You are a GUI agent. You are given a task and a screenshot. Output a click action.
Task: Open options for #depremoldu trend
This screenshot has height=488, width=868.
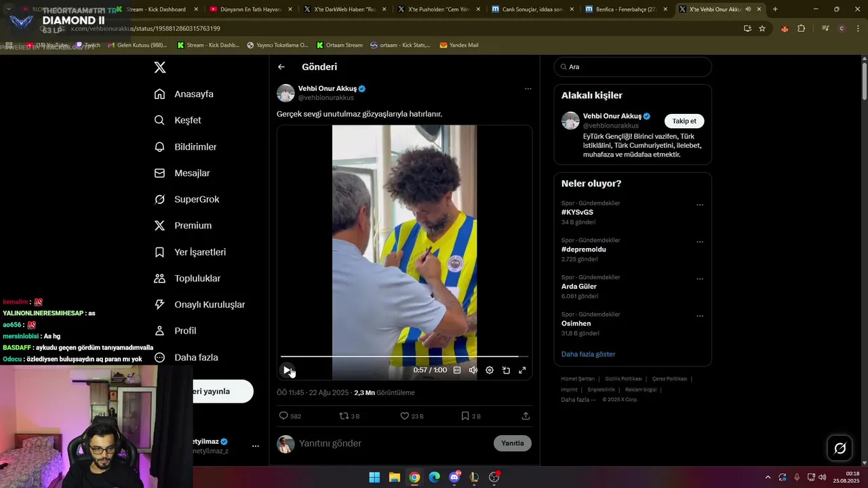point(700,242)
